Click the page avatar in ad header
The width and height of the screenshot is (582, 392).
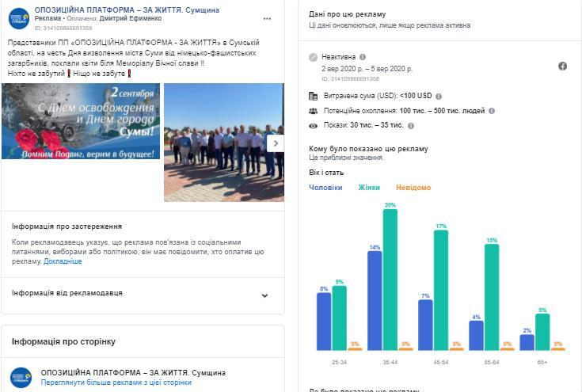tap(19, 18)
